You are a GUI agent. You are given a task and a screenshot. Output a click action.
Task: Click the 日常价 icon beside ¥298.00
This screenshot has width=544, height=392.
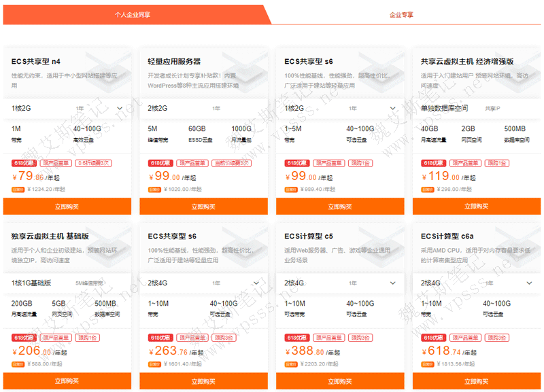pos(427,190)
